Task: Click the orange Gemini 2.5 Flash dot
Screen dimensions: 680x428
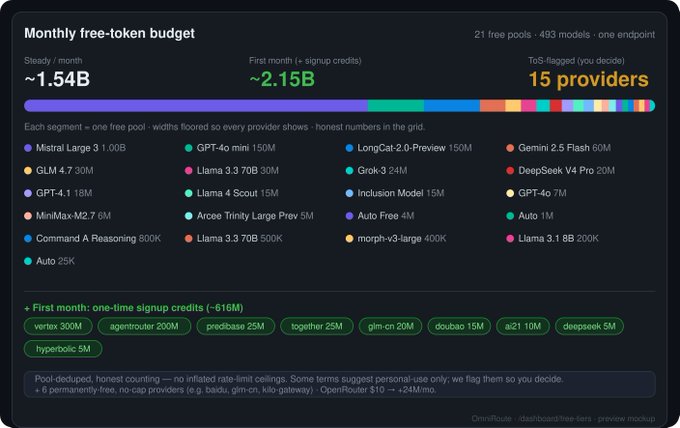Action: pos(510,148)
